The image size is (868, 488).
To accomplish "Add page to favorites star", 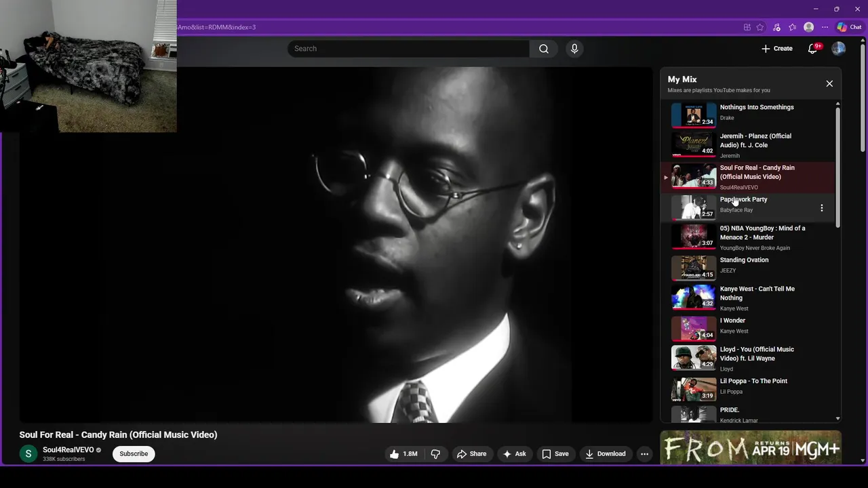I will tap(760, 27).
